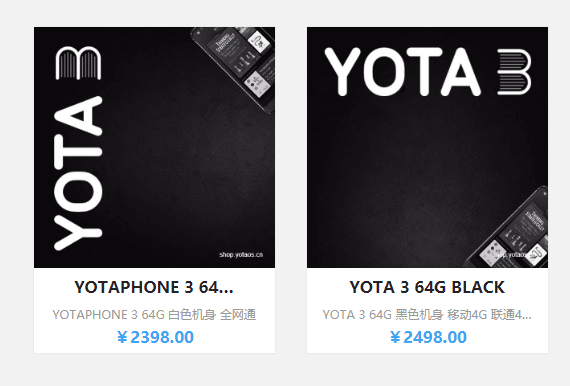Click the phone photo in left image corner
The height and width of the screenshot is (386, 570).
234,68
